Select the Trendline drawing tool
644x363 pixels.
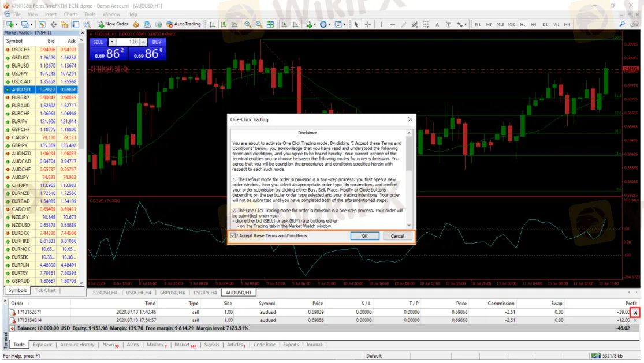tap(404, 25)
